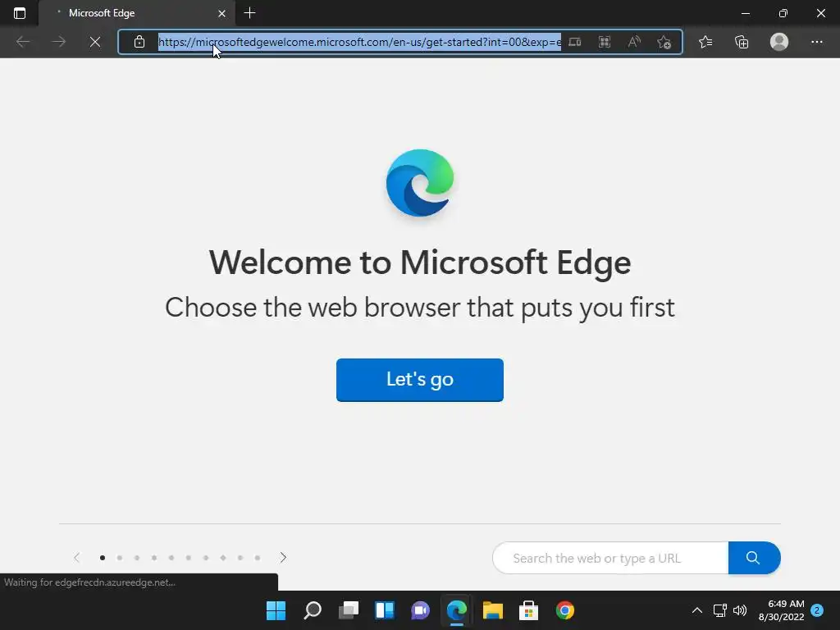The image size is (840, 630).
Task: Advance to next slide with right chevron
Action: (283, 558)
